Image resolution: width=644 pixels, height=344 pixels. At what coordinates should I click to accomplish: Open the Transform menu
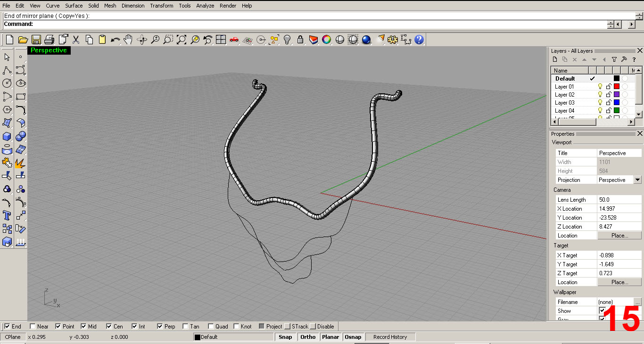point(162,6)
